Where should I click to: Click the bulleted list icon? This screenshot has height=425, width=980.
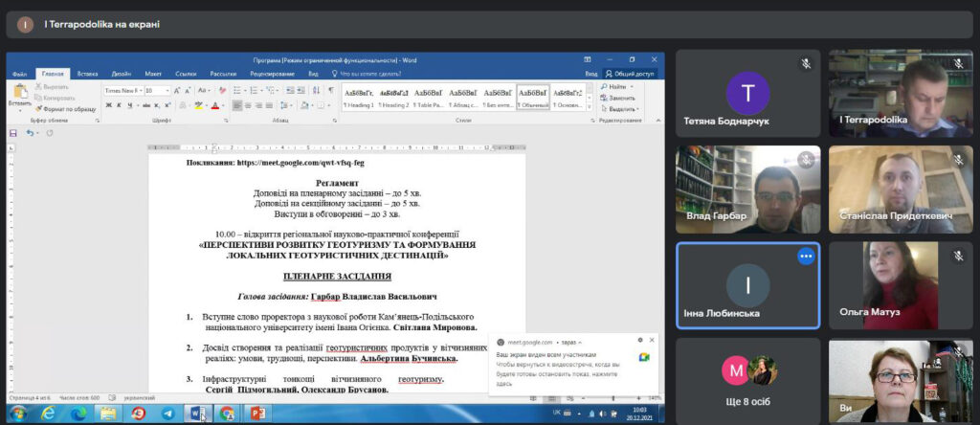237,90
